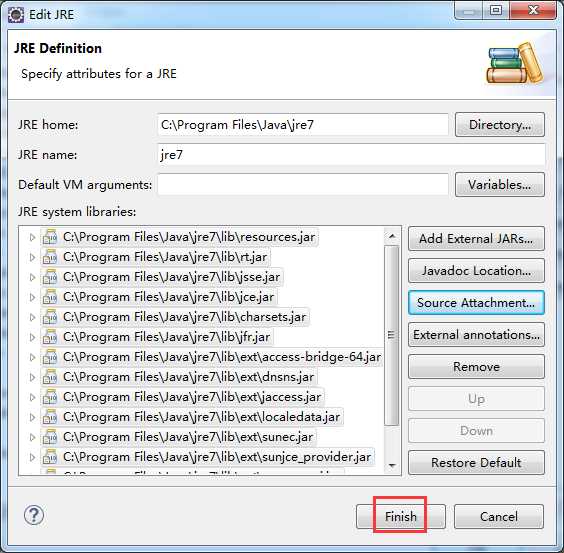
Task: Click the jar icon next to dnsns.jar
Action: tap(50, 377)
